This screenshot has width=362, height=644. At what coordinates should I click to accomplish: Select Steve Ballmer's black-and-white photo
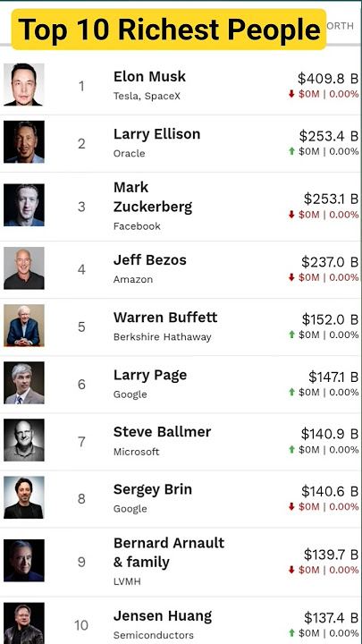tap(24, 440)
